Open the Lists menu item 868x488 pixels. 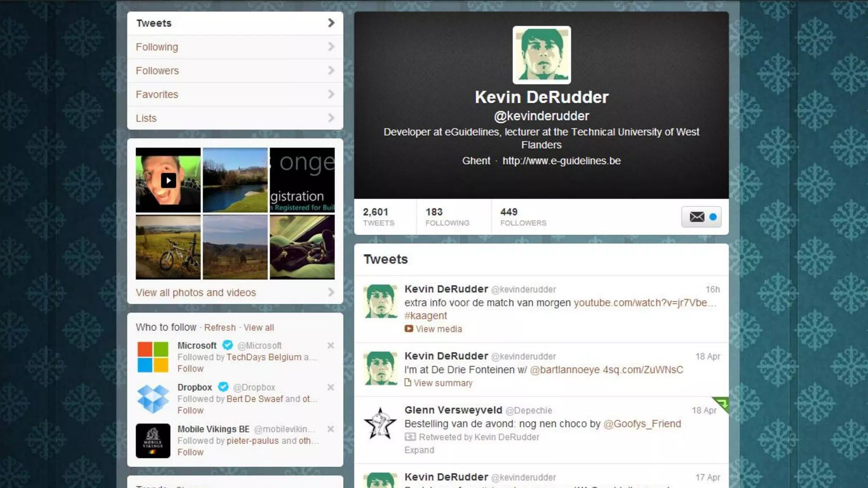(235, 118)
